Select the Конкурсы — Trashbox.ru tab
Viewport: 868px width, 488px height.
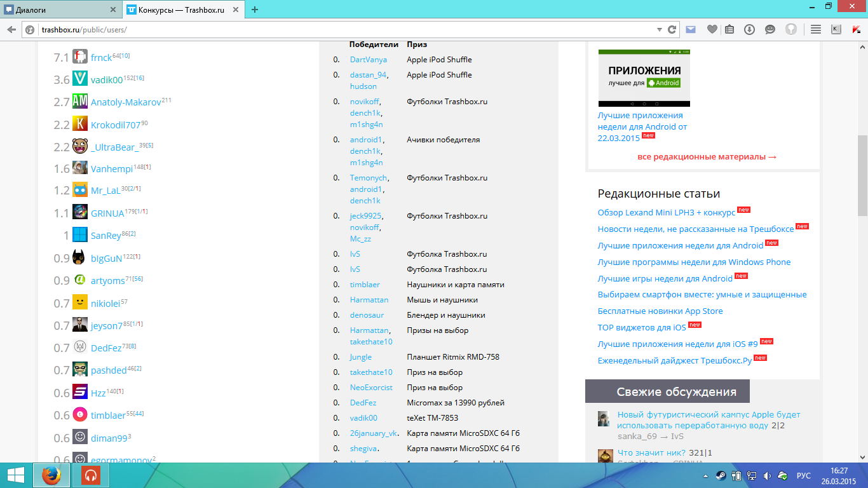(184, 10)
